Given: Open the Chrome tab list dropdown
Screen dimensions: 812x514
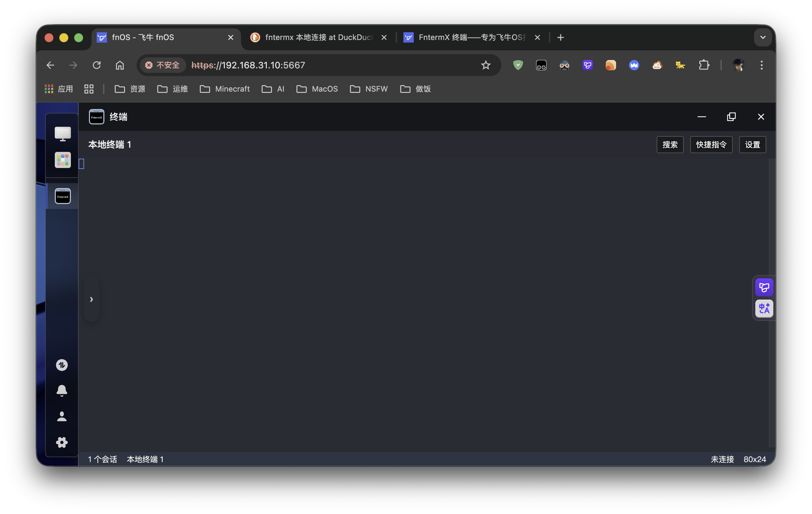Looking at the screenshot, I should 763,37.
